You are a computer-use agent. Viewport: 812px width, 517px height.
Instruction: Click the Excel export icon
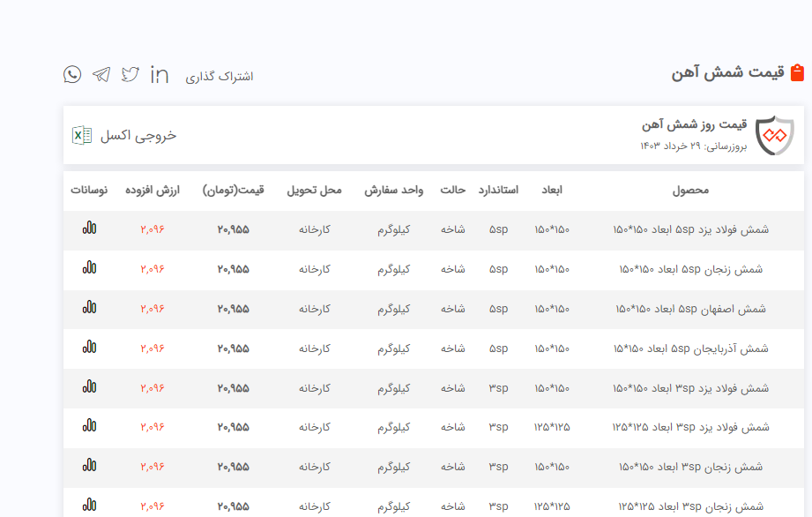tap(81, 135)
